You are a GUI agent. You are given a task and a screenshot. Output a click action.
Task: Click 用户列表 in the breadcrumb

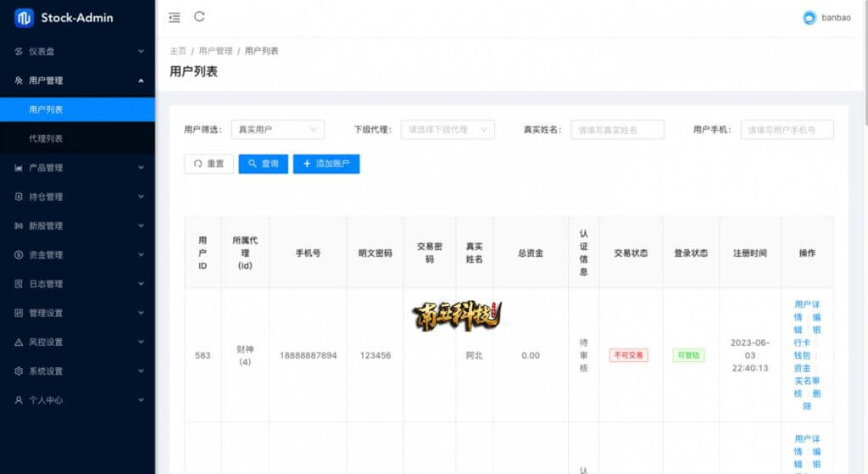[261, 51]
